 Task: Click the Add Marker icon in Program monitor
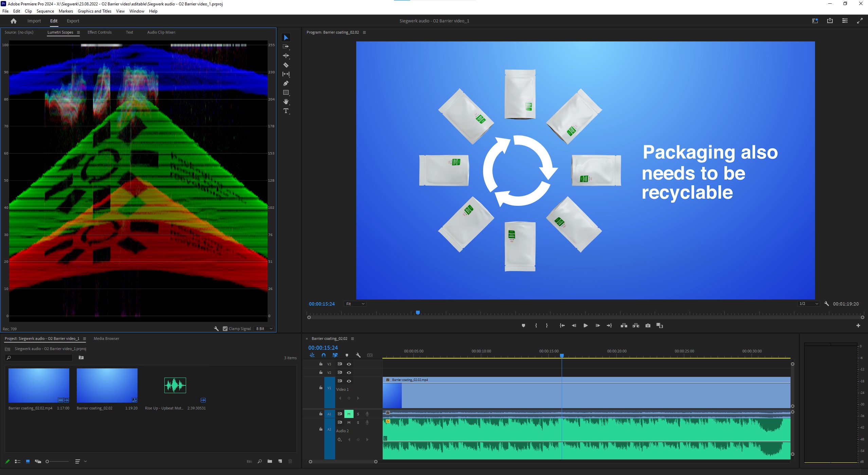pos(523,325)
